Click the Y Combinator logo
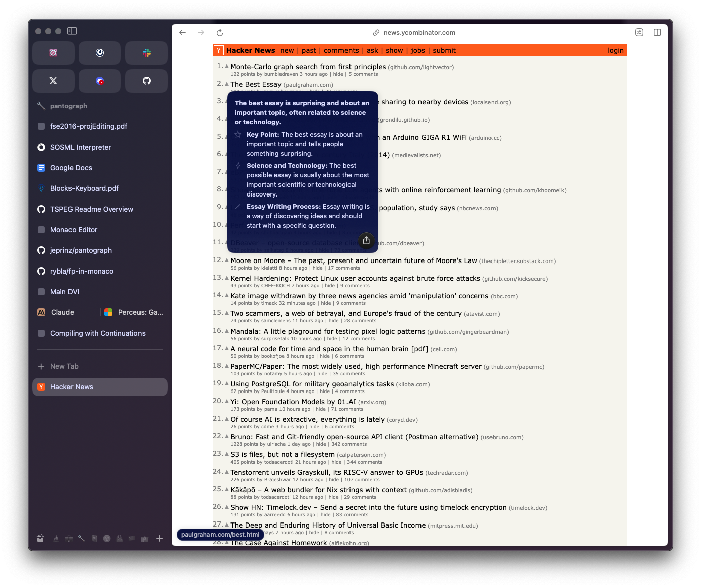Viewport: 701px width, 588px height. (x=219, y=50)
